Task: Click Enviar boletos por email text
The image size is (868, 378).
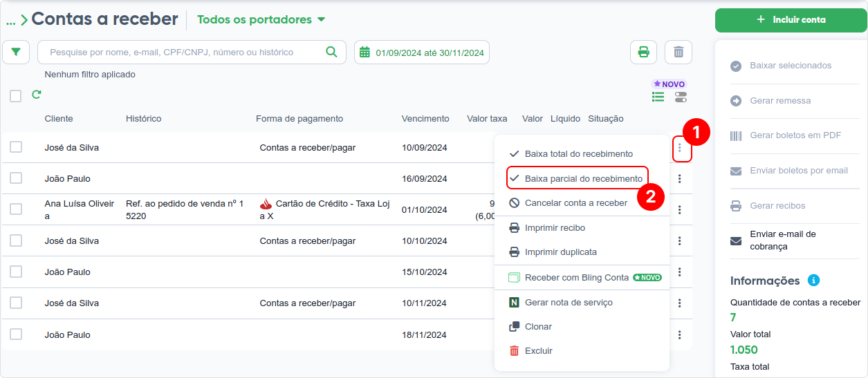Action: pyautogui.click(x=799, y=171)
